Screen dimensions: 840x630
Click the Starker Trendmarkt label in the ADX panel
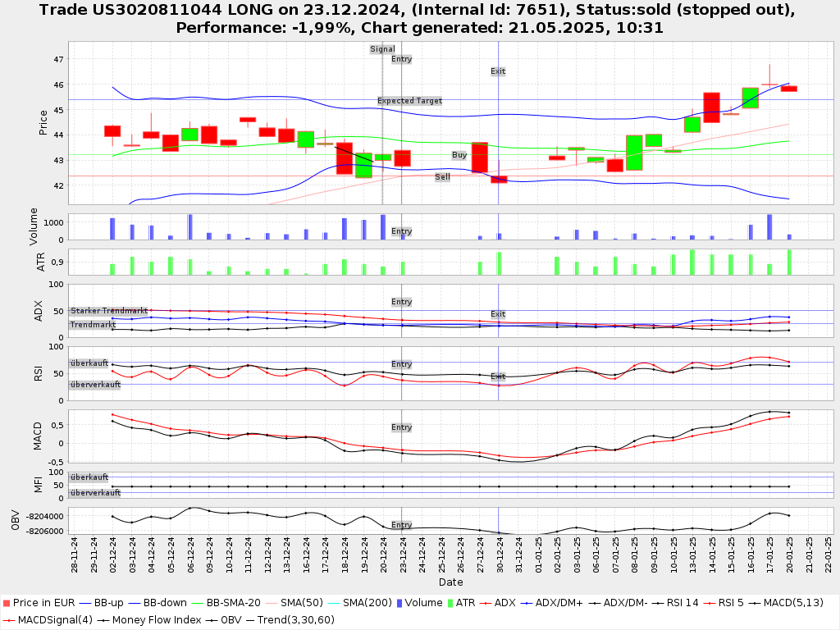click(x=109, y=312)
